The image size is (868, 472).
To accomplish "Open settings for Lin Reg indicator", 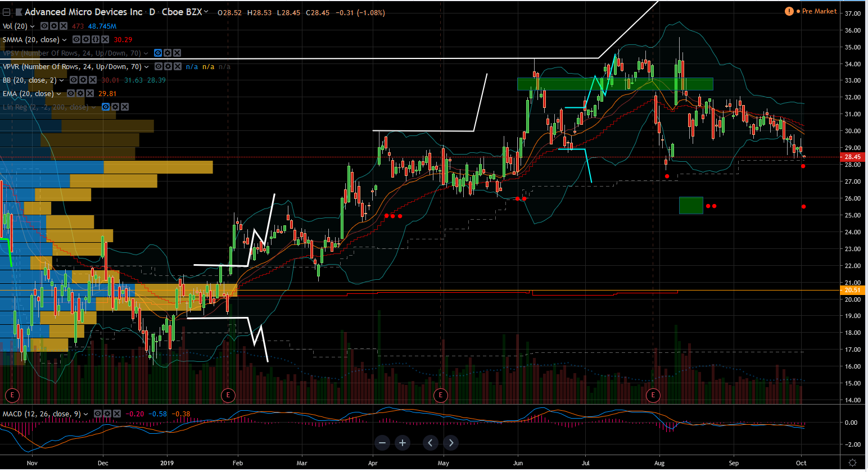I will pos(115,107).
